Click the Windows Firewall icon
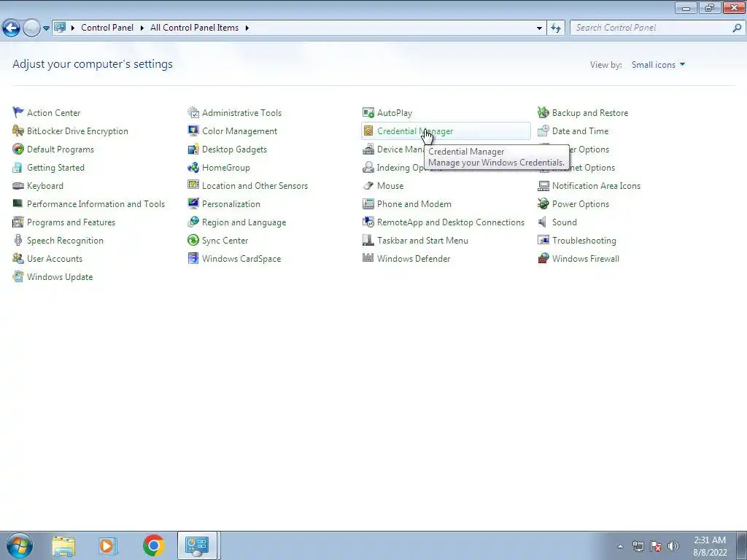This screenshot has height=560, width=747. pos(543,259)
